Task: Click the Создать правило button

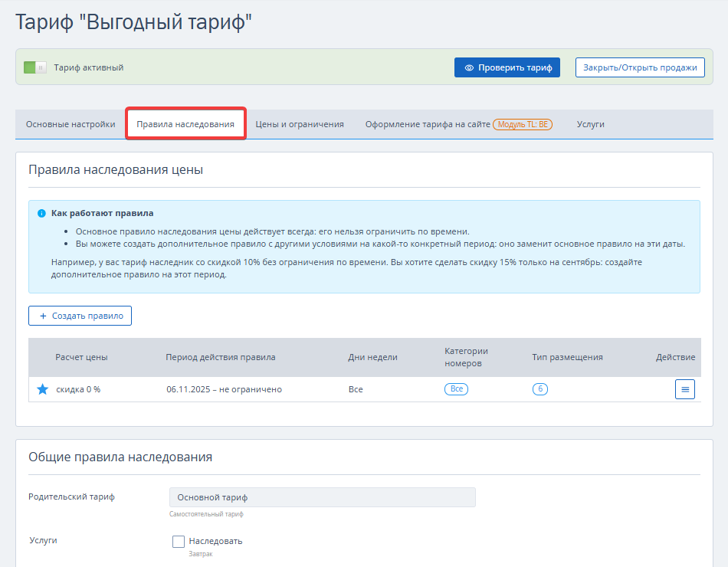Action: tap(80, 316)
